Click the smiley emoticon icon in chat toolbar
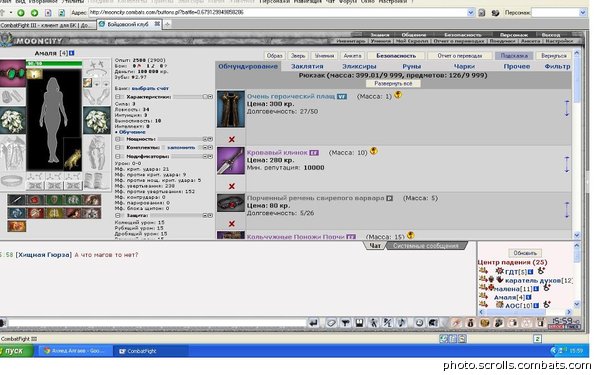Image resolution: width=600 pixels, height=375 pixels. click(419, 323)
